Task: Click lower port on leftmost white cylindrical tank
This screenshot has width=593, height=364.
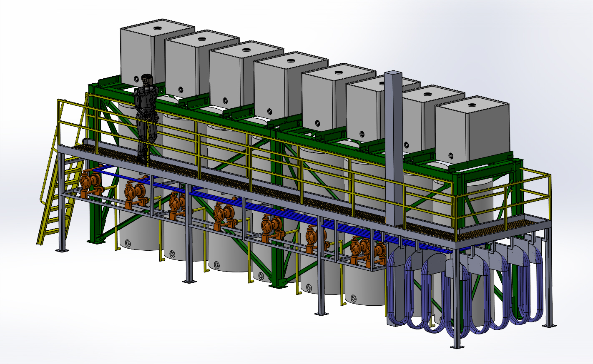Action: [x=127, y=242]
